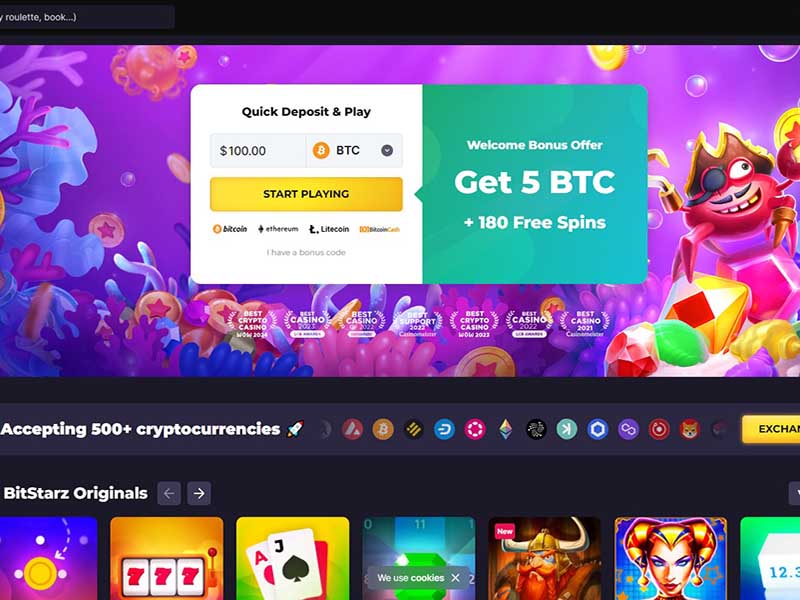Open the EXCHANGE button

(x=771, y=429)
